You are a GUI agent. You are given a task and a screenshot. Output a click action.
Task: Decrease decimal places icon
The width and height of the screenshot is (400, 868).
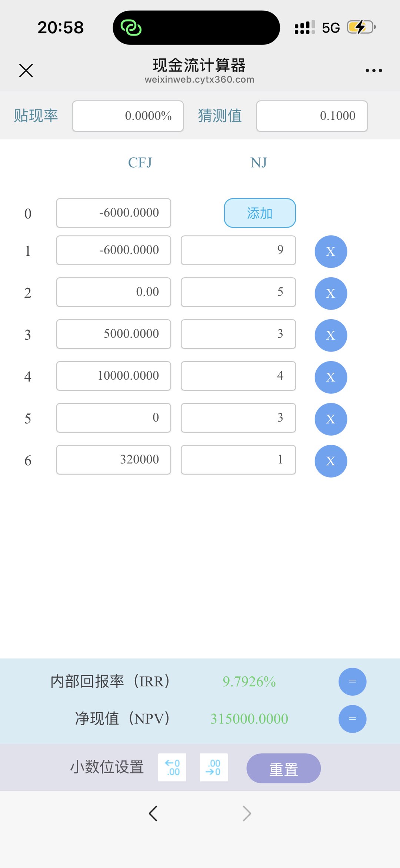click(214, 767)
